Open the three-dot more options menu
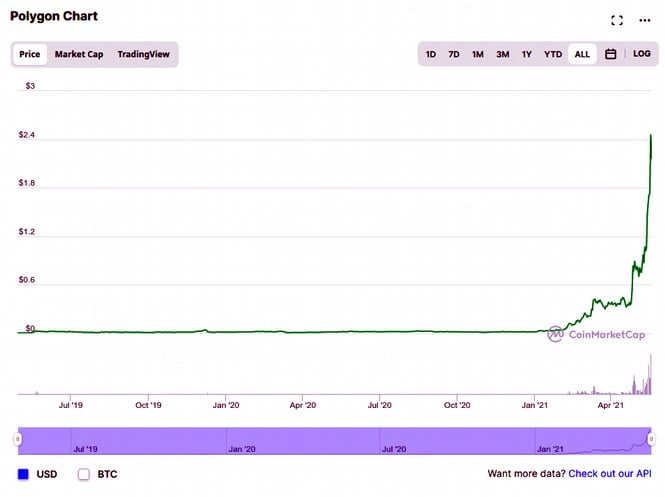665x497 pixels. point(645,20)
